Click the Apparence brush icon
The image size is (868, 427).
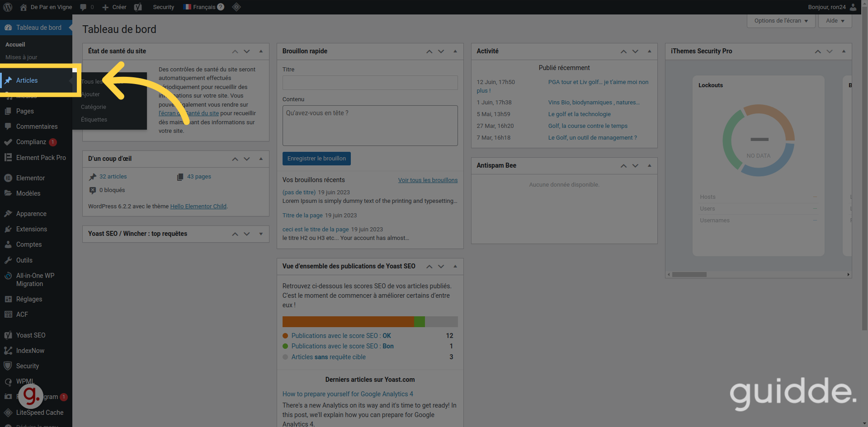coord(8,214)
